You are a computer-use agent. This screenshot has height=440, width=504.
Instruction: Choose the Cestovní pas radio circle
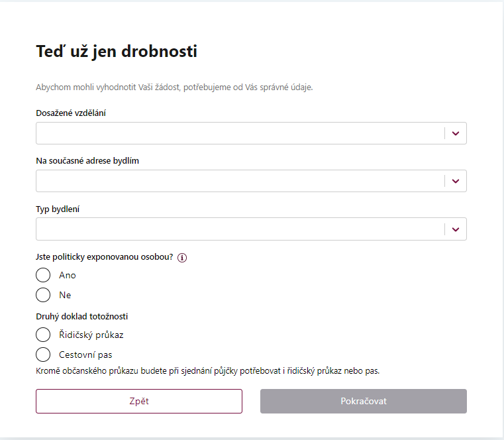coord(43,355)
